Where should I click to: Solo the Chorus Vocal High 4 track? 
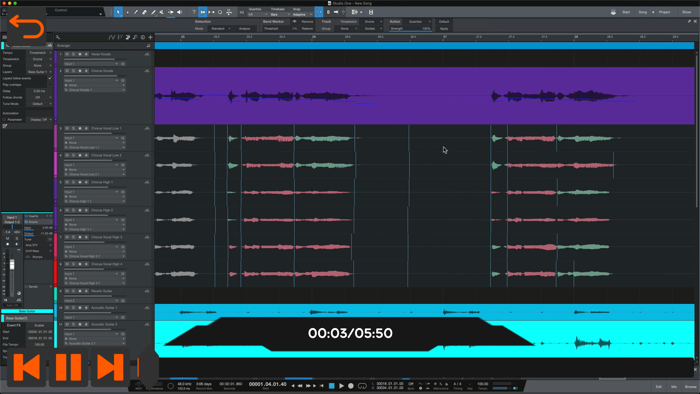[73, 264]
